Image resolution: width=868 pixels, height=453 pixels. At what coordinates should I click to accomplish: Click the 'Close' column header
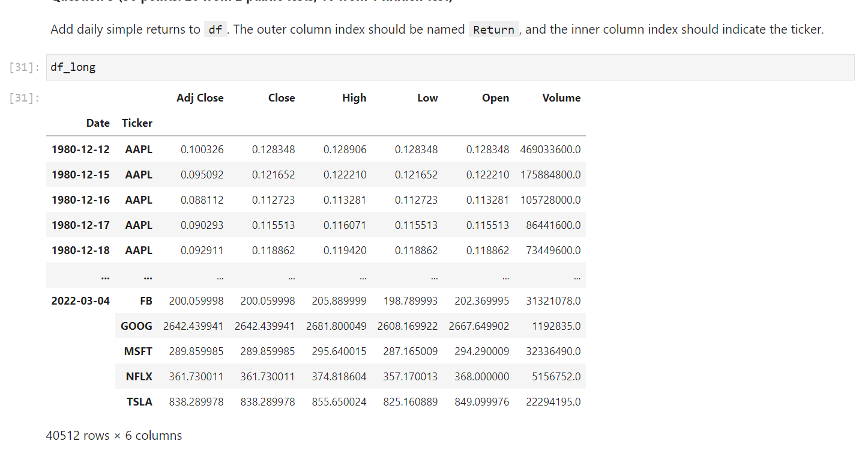click(282, 98)
